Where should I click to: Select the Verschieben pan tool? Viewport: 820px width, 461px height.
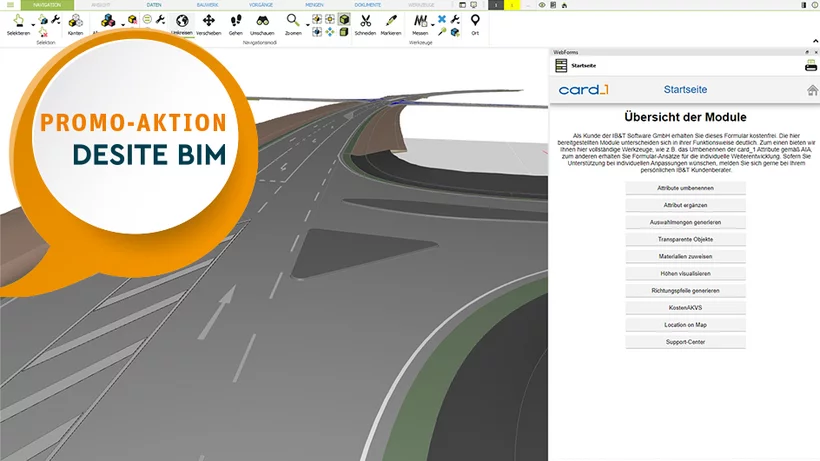[x=209, y=25]
